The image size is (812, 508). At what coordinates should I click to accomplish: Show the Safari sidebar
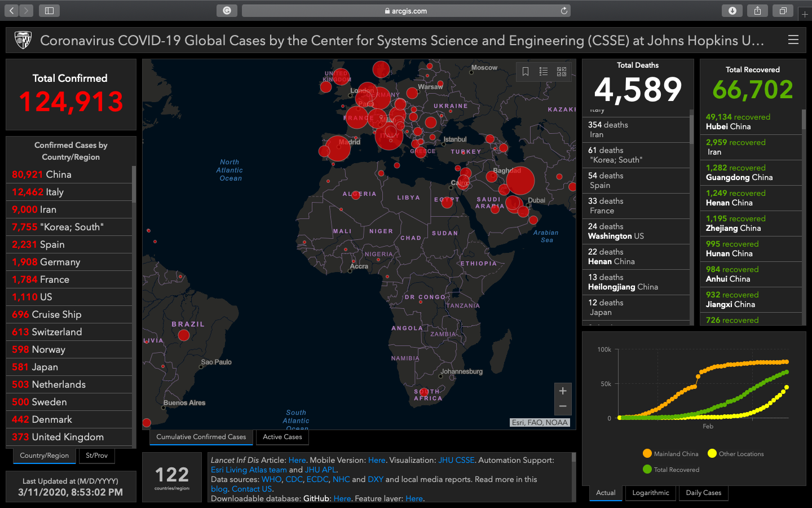[x=49, y=10]
